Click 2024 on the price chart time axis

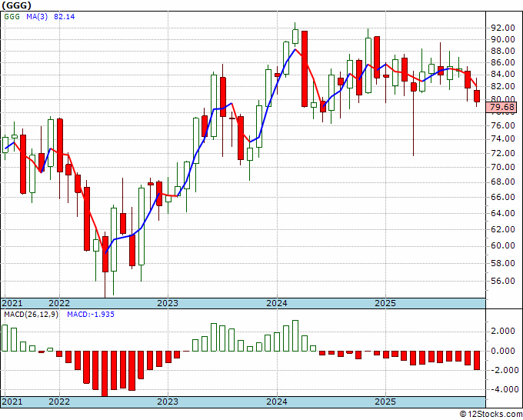[x=277, y=303]
